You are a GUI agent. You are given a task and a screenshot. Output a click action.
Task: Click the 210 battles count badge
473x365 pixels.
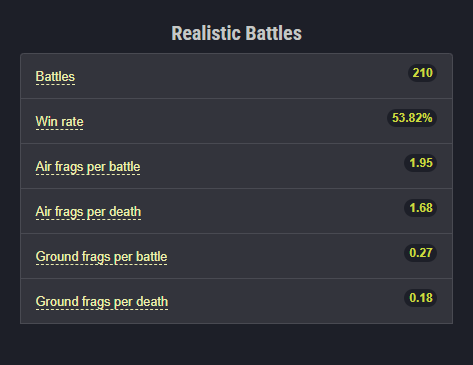422,73
